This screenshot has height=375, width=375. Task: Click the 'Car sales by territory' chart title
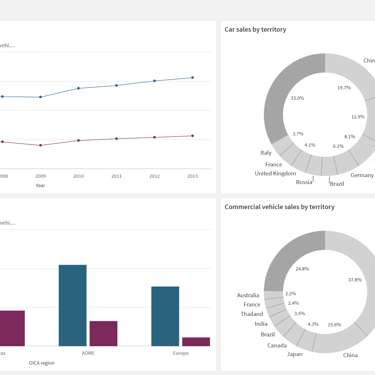[x=255, y=30]
